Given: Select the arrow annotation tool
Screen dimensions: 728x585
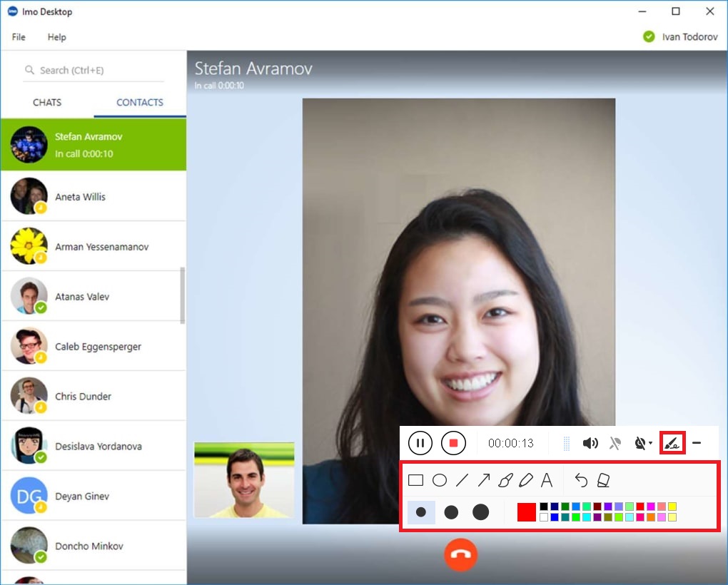Looking at the screenshot, I should (x=483, y=479).
